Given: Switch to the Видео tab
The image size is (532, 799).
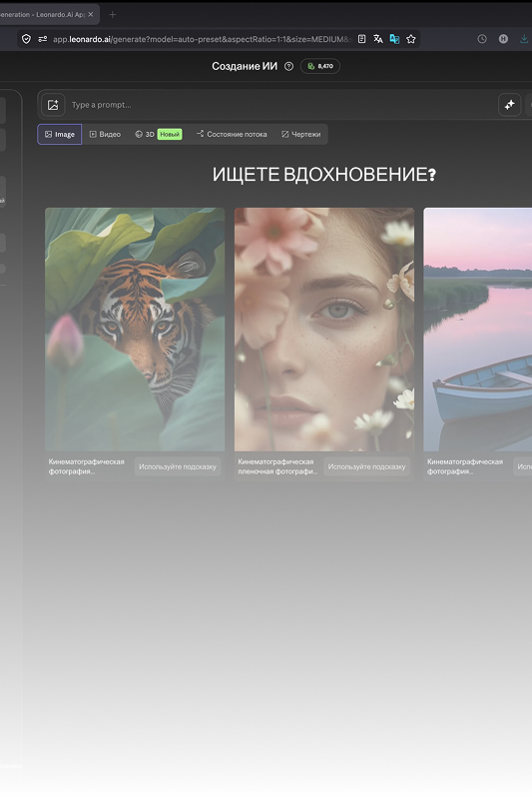Looking at the screenshot, I should coord(105,135).
